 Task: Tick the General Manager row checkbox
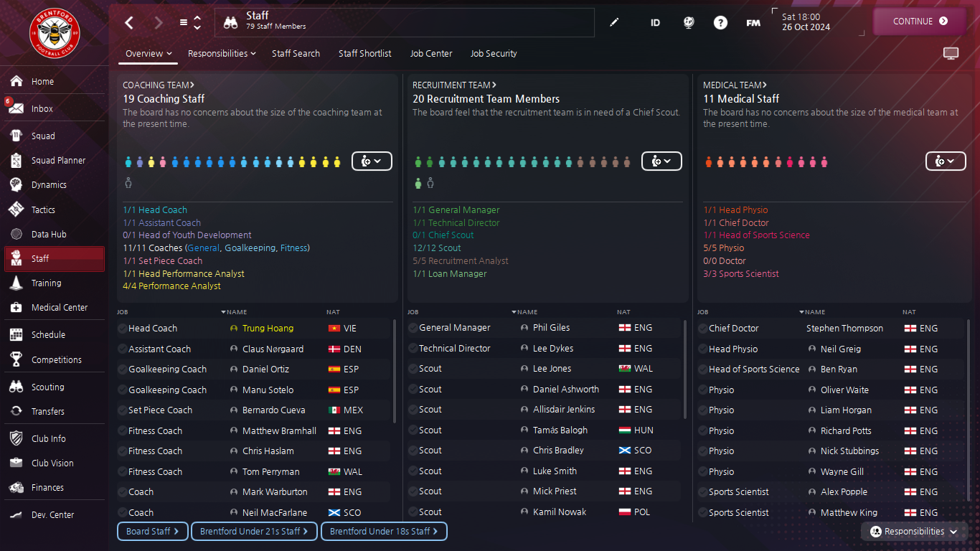(x=413, y=328)
